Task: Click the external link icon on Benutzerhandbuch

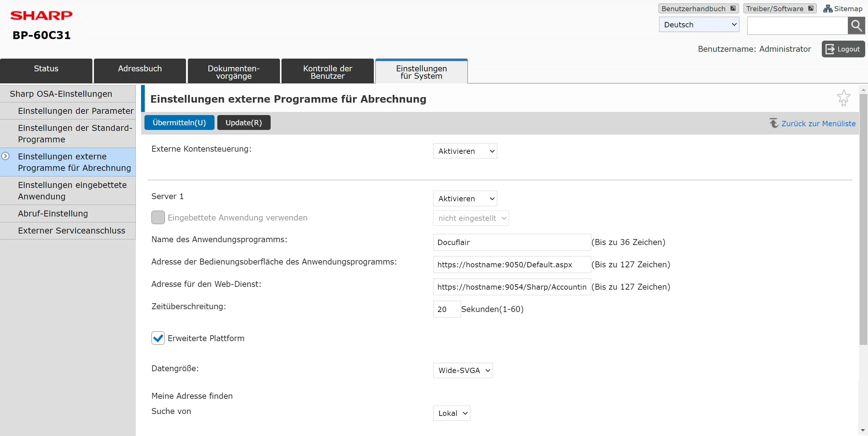Action: click(733, 8)
